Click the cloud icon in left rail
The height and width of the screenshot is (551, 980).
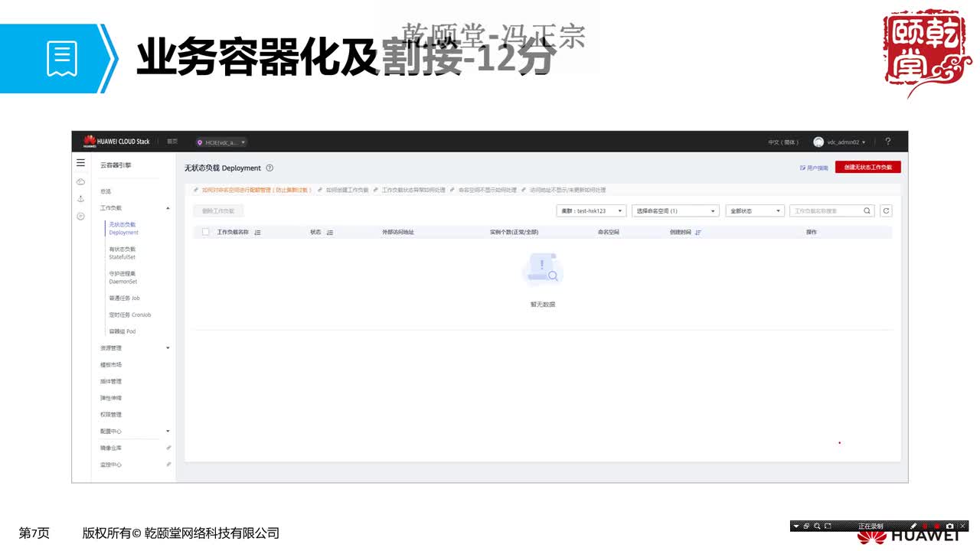[80, 181]
